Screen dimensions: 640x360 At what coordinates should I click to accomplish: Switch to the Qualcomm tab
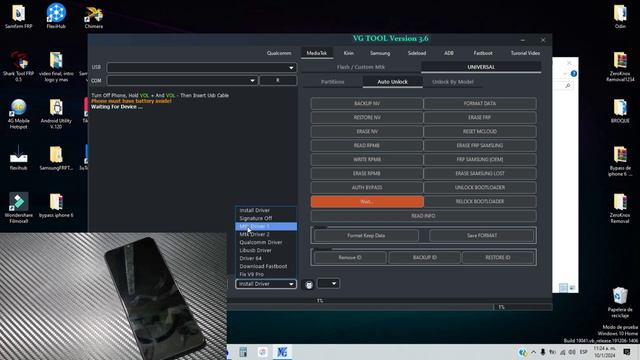click(x=279, y=53)
